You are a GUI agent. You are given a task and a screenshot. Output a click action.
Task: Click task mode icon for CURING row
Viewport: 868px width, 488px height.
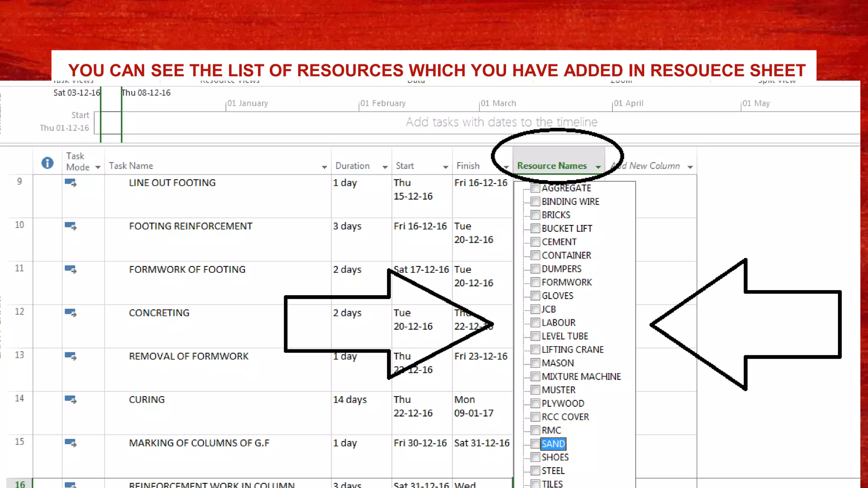70,399
